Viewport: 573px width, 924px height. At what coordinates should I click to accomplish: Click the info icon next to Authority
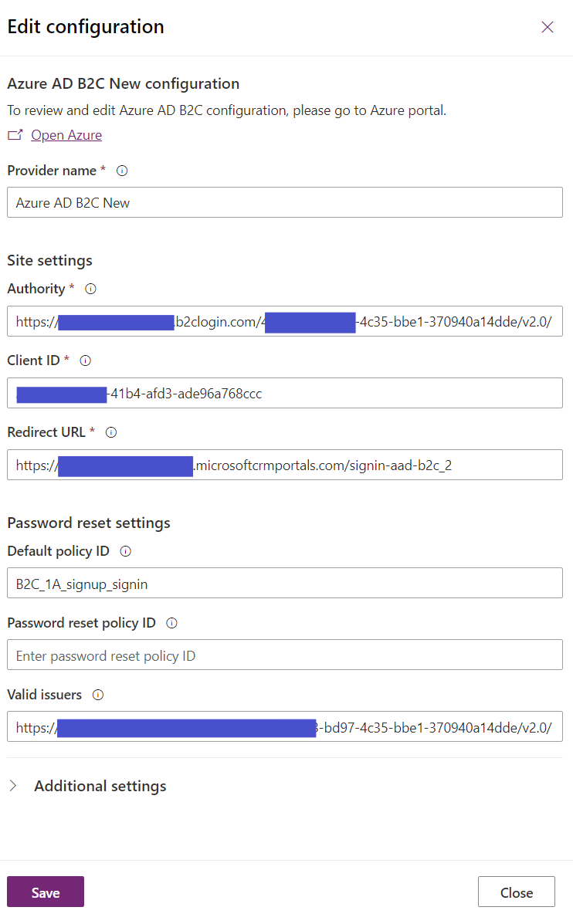pyautogui.click(x=91, y=289)
